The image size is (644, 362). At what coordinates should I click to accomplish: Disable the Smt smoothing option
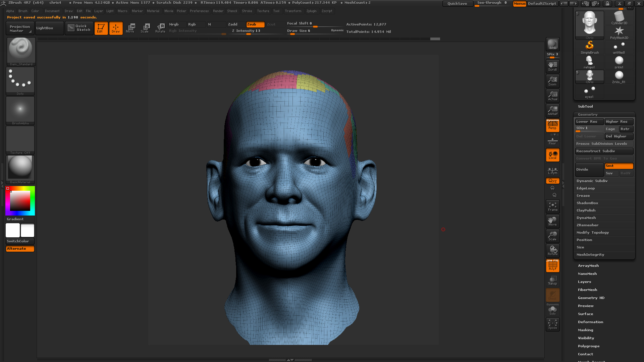(619, 166)
